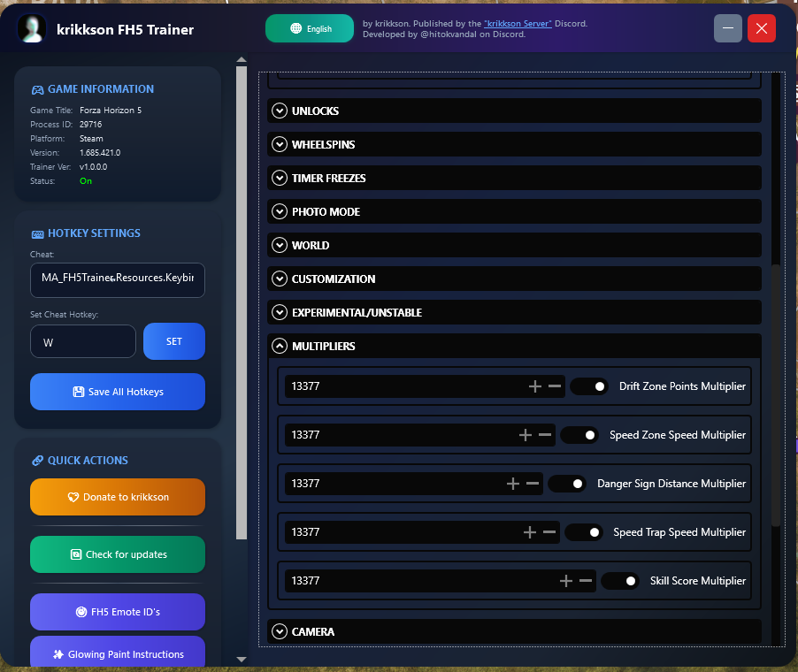Open FH5 Emote ID's button

coord(118,612)
